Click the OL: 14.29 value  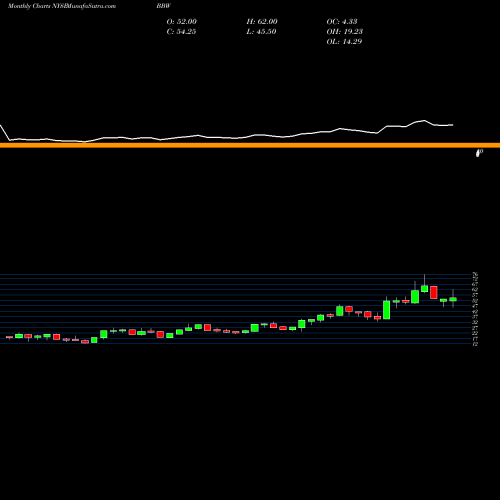pyautogui.click(x=344, y=41)
